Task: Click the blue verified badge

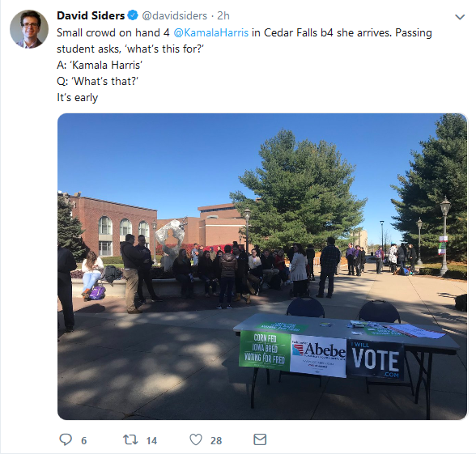Action: click(133, 15)
